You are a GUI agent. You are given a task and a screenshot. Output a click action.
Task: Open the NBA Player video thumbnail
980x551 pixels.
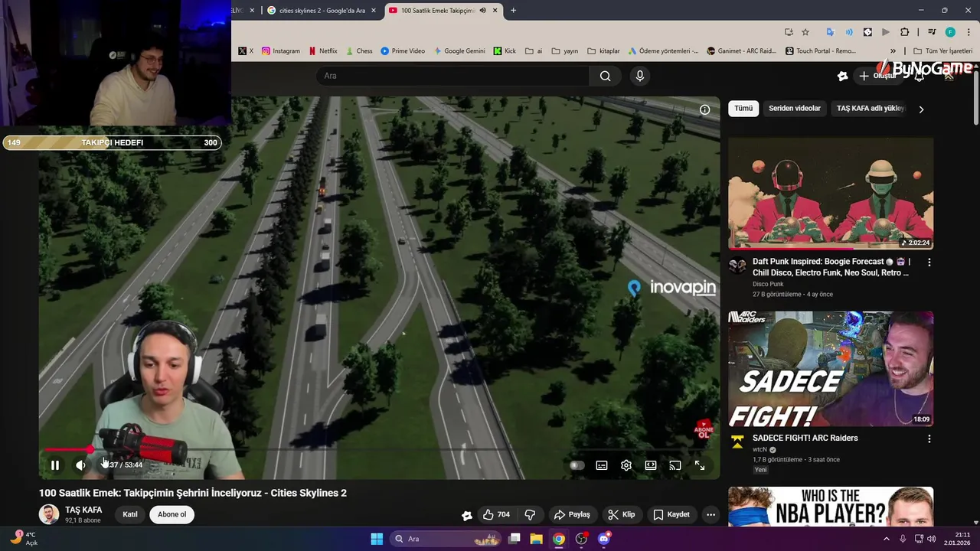[831, 507]
